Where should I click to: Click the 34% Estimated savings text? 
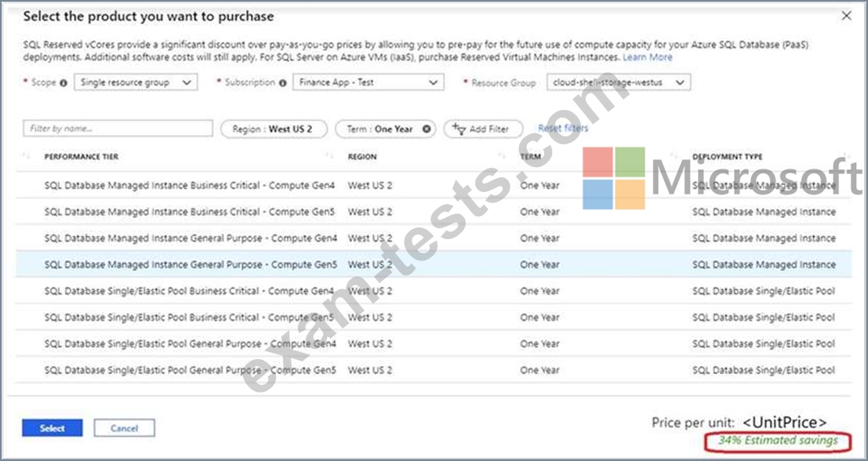(x=778, y=441)
